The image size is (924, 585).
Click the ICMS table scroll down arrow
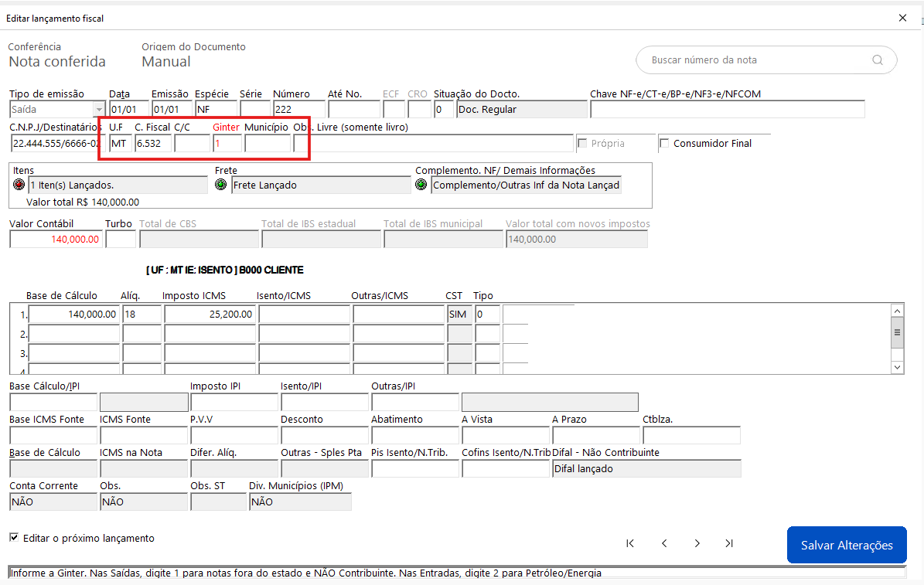pos(897,367)
